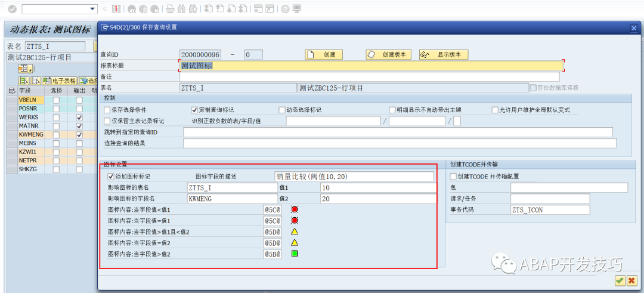The width and height of the screenshot is (644, 293).
Task: Enable 创建TCODE 并传输配置 checkbox
Action: click(453, 176)
